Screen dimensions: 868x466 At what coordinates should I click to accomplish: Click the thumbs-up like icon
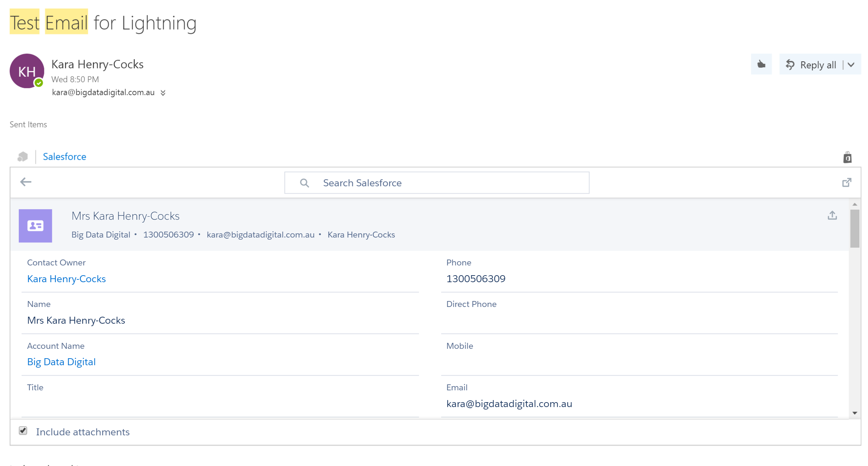[x=761, y=65]
